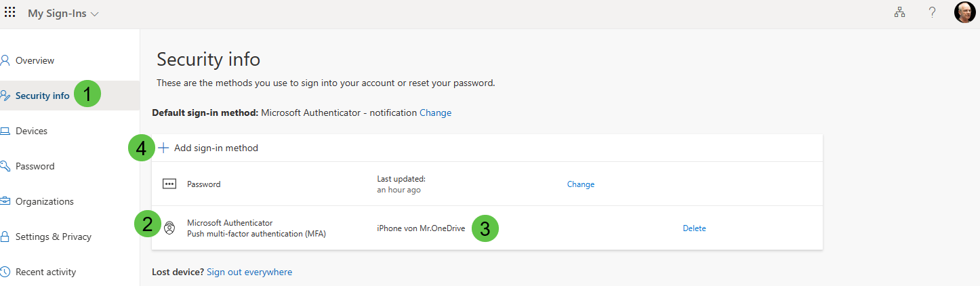Go to the Organizations sidebar item

45,201
